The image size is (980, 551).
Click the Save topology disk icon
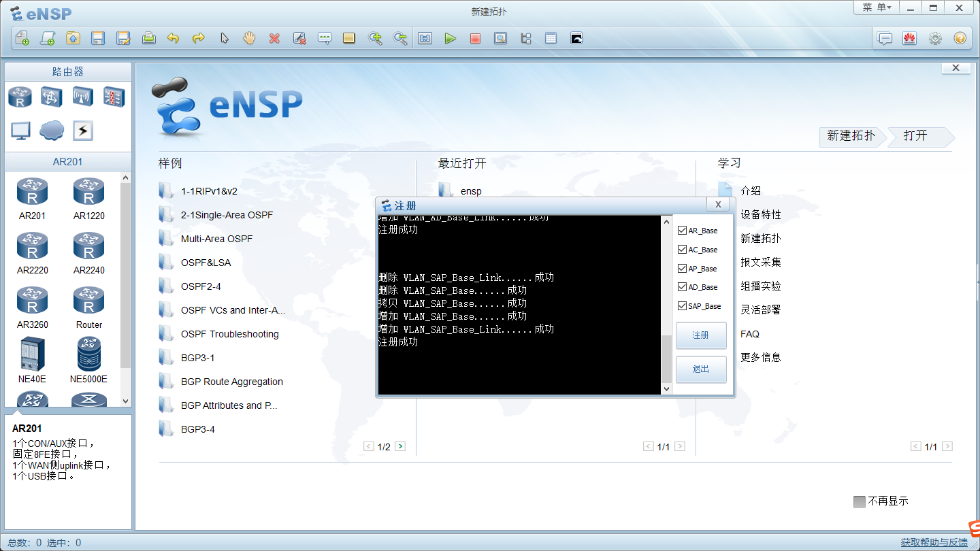click(x=98, y=38)
